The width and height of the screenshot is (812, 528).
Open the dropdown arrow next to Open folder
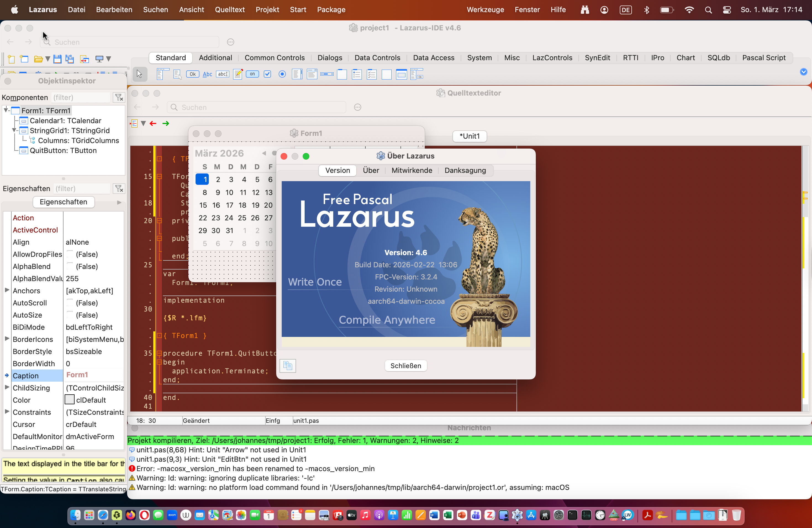48,59
